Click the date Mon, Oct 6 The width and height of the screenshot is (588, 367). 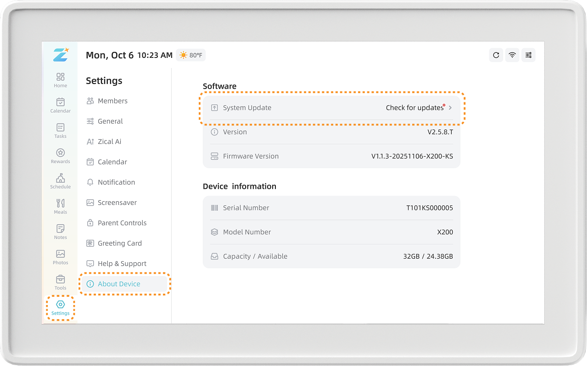click(x=110, y=55)
